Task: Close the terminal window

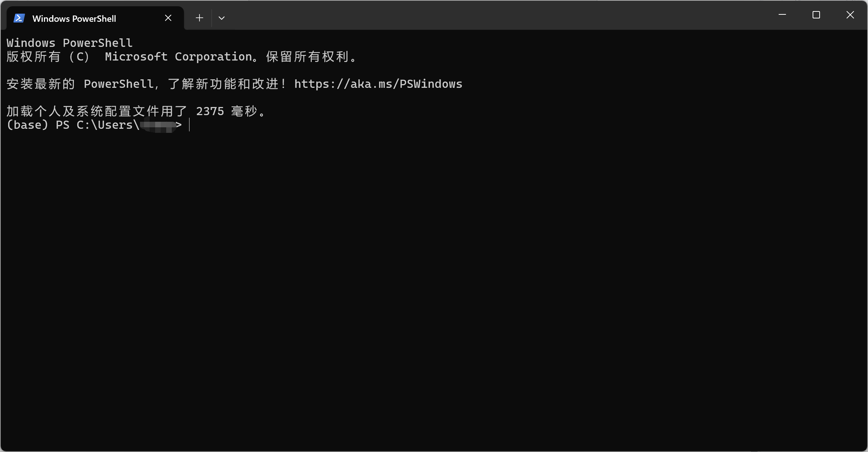Action: point(850,15)
